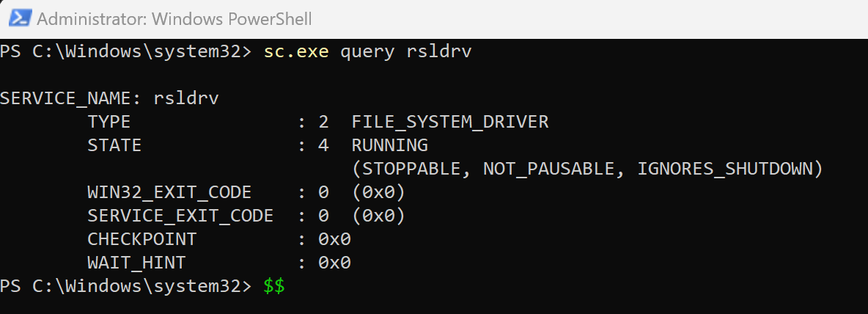Click the FILE_SYSTEM_DRIVER text
This screenshot has height=314, width=868.
click(x=450, y=122)
